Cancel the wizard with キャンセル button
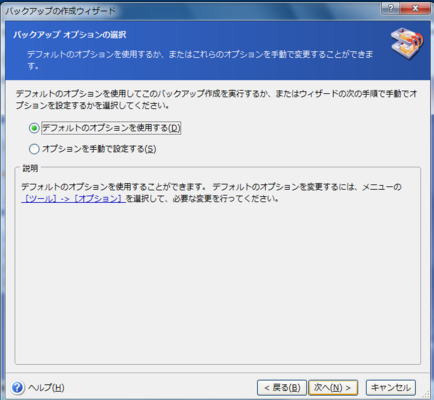This screenshot has height=400, width=434. (391, 388)
